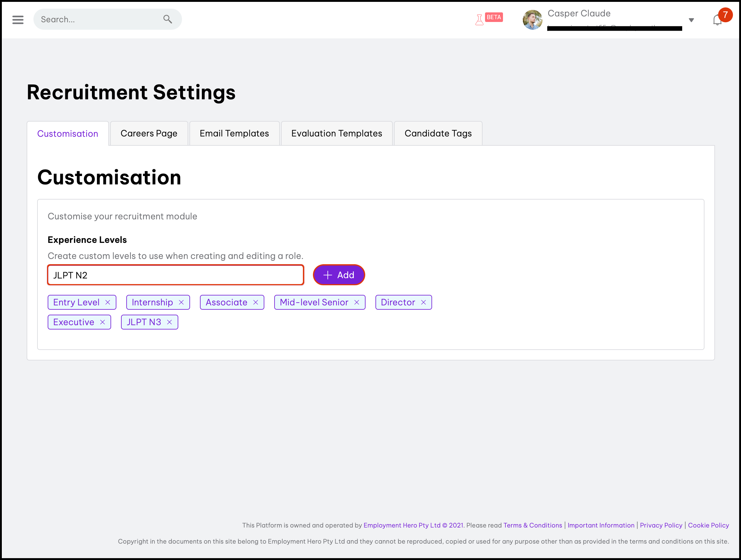This screenshot has height=560, width=741.
Task: Open the Cookie Policy link
Action: point(708,525)
